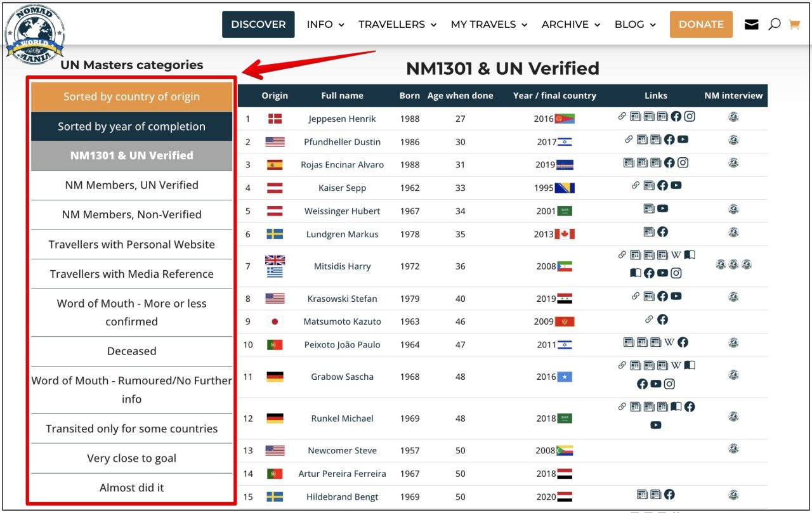
Task: Select the DISCOVER menu item
Action: tap(258, 24)
